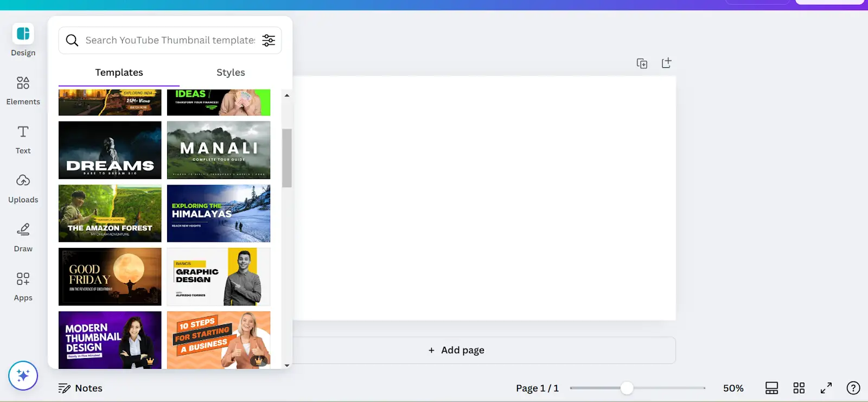Switch to grid view icon
The image size is (868, 402).
point(799,388)
